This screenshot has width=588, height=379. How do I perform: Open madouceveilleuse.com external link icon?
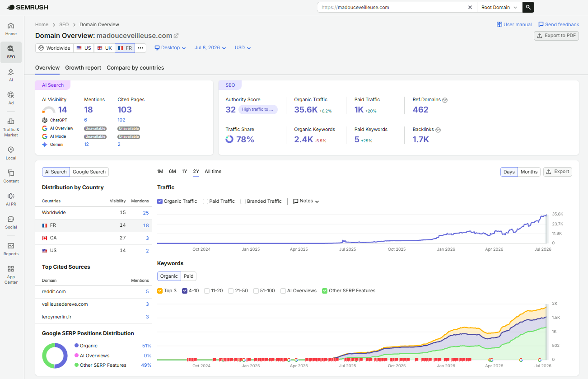(176, 36)
